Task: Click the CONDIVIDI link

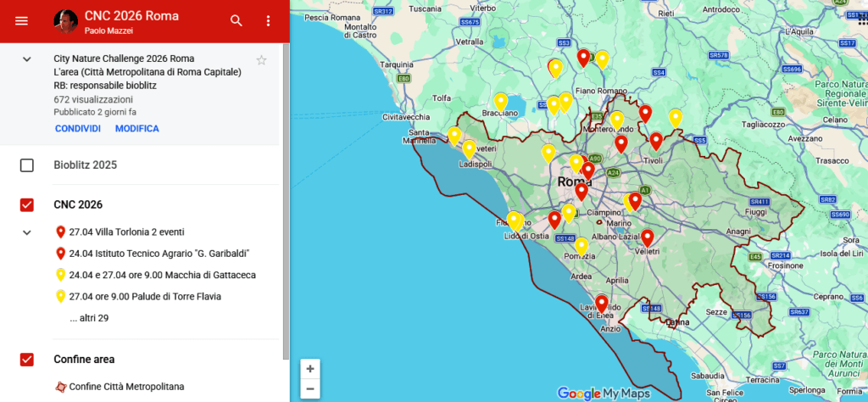Action: pyautogui.click(x=78, y=129)
